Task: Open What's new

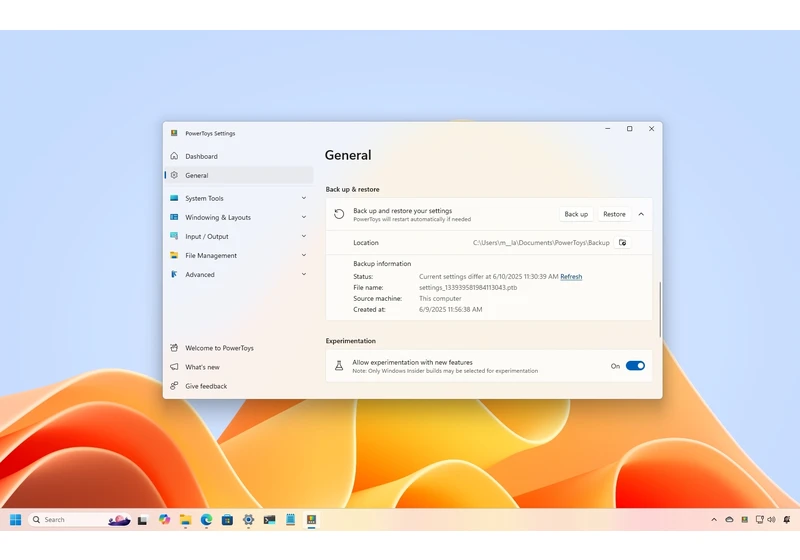Action: (239, 367)
